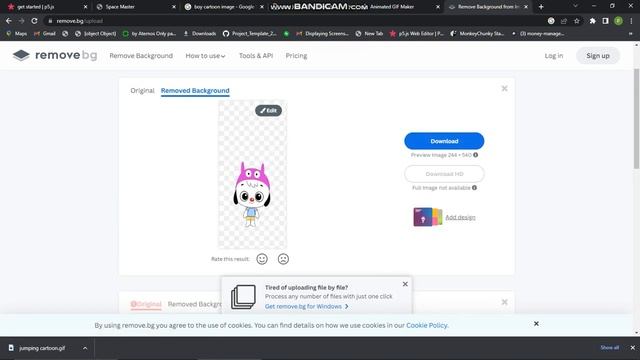
Task: Go to the Pricing page
Action: point(296,56)
